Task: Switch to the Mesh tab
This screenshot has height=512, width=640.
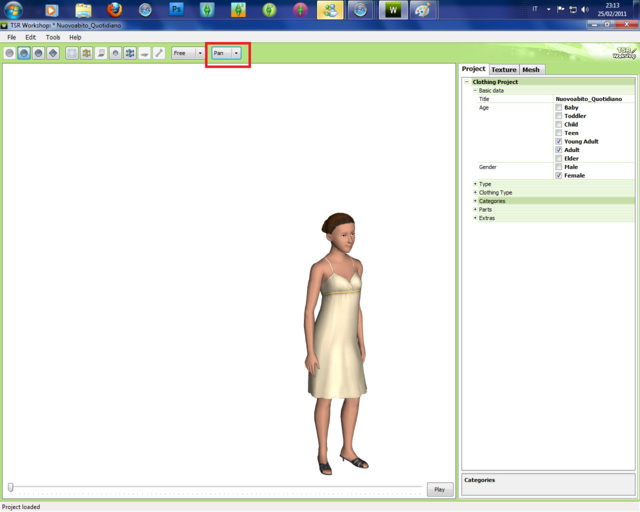Action: pyautogui.click(x=531, y=70)
